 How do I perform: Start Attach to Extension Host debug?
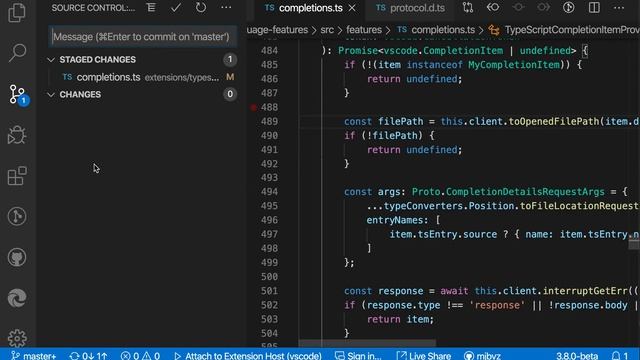pyautogui.click(x=247, y=355)
